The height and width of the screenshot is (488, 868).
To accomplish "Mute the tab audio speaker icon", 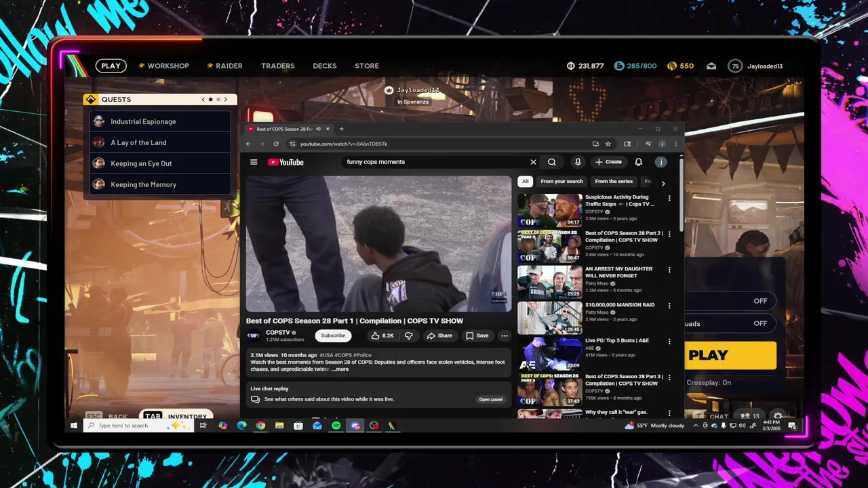I will coord(318,129).
